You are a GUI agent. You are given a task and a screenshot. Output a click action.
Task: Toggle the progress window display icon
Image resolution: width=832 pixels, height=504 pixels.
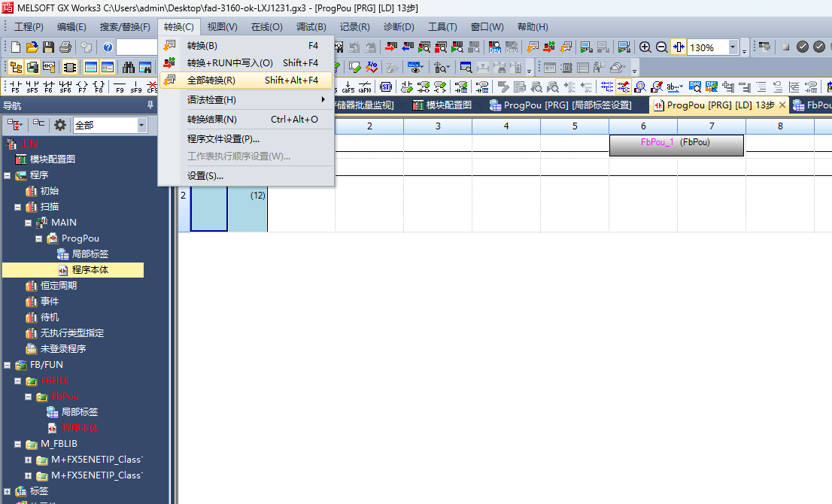click(x=108, y=68)
